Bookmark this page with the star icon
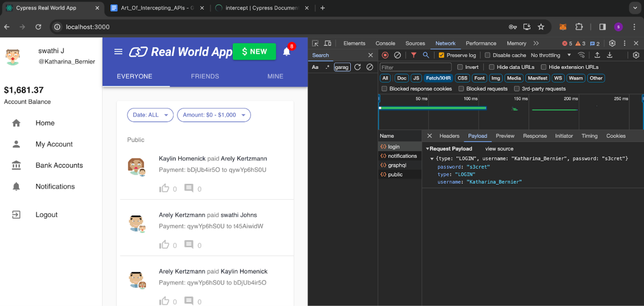Viewport: 644px width, 306px height. [541, 27]
